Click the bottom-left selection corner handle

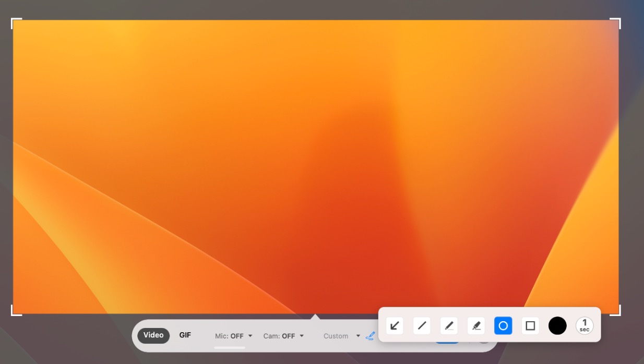tap(16, 310)
